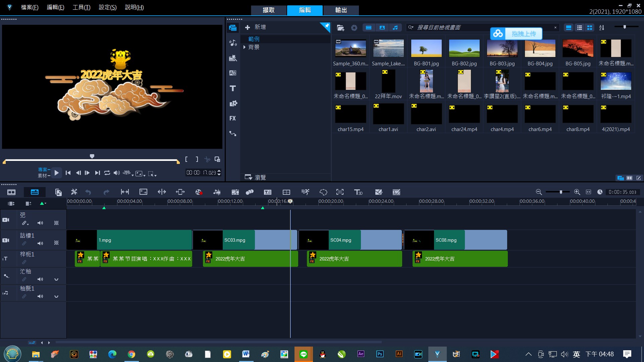Click the 擷取 tab
644x362 pixels.
coord(269,10)
